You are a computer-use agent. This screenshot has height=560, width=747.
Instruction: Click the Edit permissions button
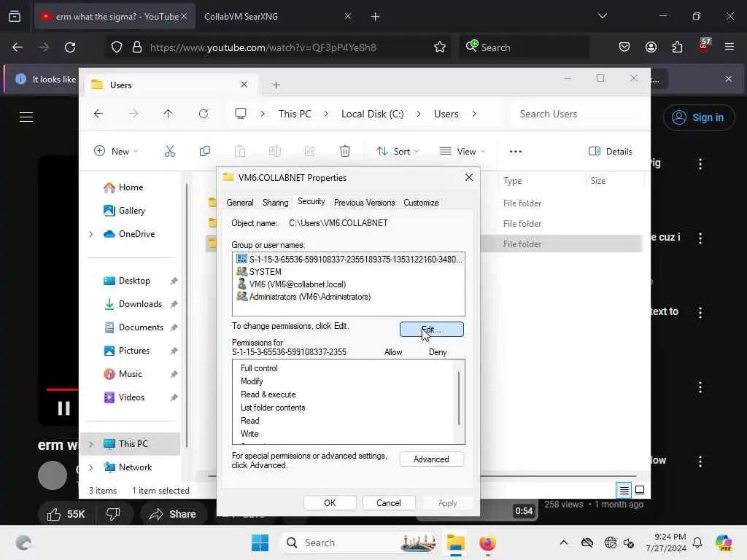point(431,329)
